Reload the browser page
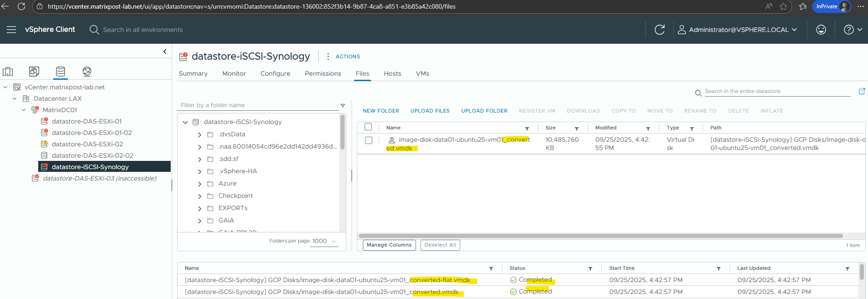The image size is (868, 299). coord(21,6)
